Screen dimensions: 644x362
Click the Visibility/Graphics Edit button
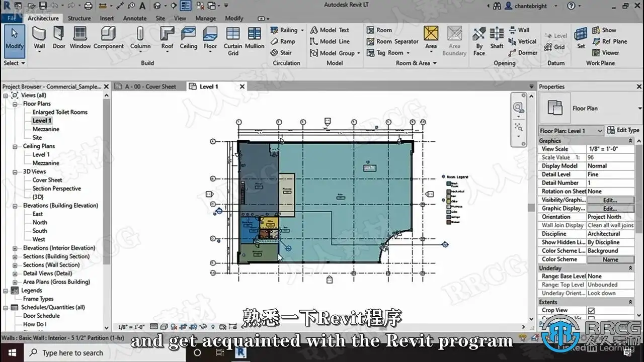coord(610,200)
